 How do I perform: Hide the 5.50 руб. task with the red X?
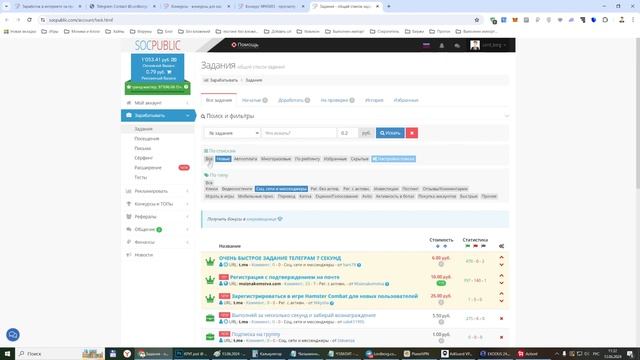point(501,318)
